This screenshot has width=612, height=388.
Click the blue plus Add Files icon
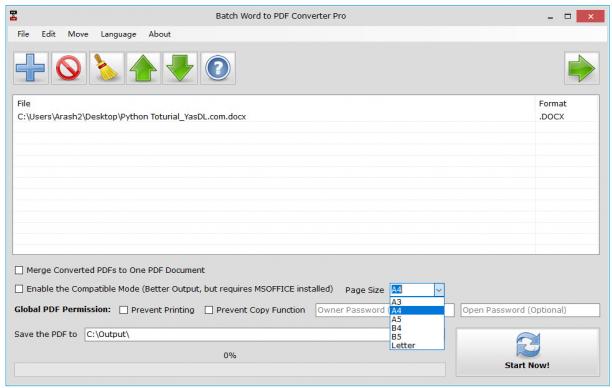(x=31, y=68)
